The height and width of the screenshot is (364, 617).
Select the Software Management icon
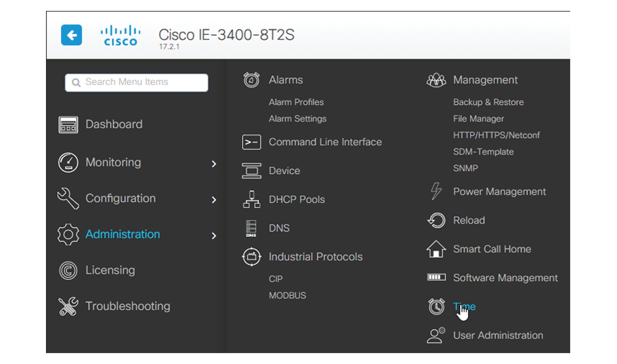point(436,277)
